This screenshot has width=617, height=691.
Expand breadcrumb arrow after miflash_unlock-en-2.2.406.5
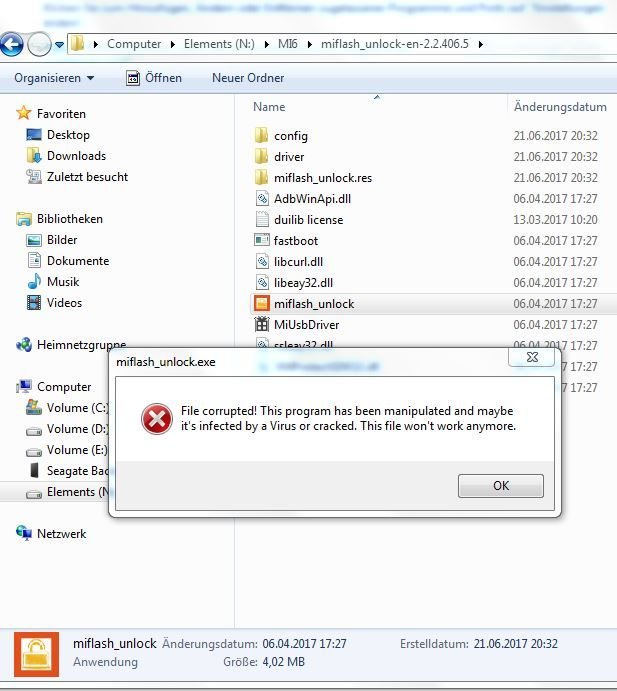coord(481,44)
